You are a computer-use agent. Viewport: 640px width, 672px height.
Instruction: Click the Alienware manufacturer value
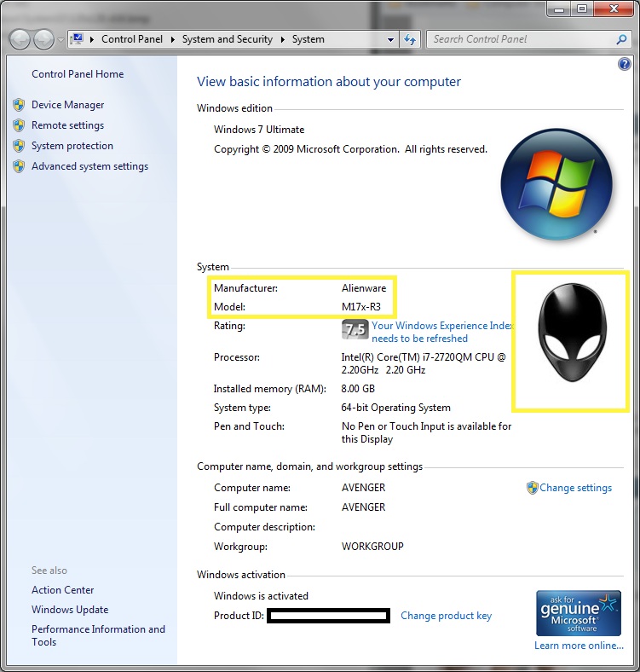point(364,288)
